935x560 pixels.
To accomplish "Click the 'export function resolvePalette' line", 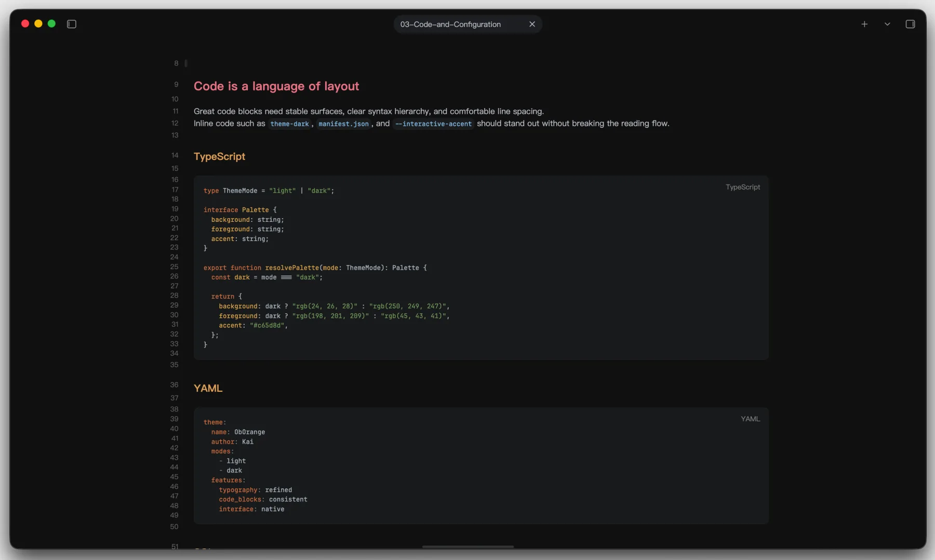I will coord(315,268).
